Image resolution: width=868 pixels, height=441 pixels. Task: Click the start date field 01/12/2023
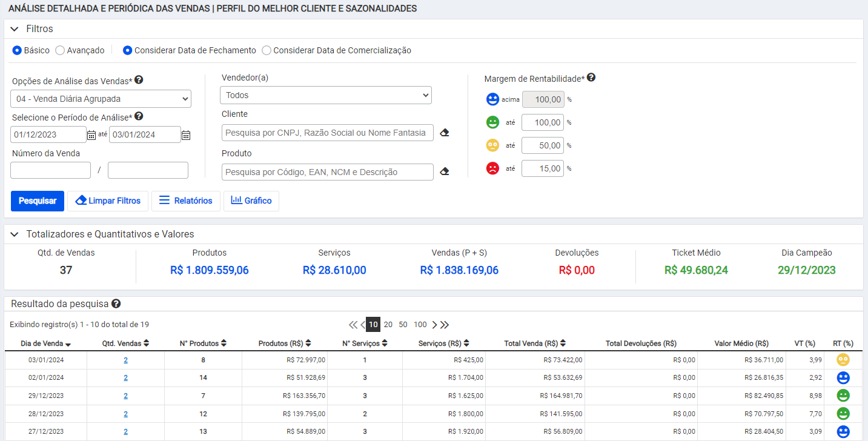(48, 134)
